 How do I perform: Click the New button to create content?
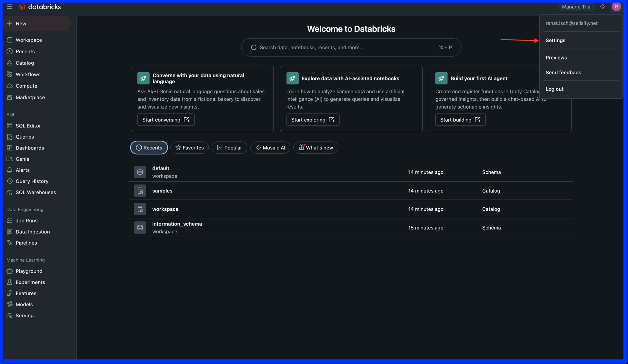[x=37, y=23]
